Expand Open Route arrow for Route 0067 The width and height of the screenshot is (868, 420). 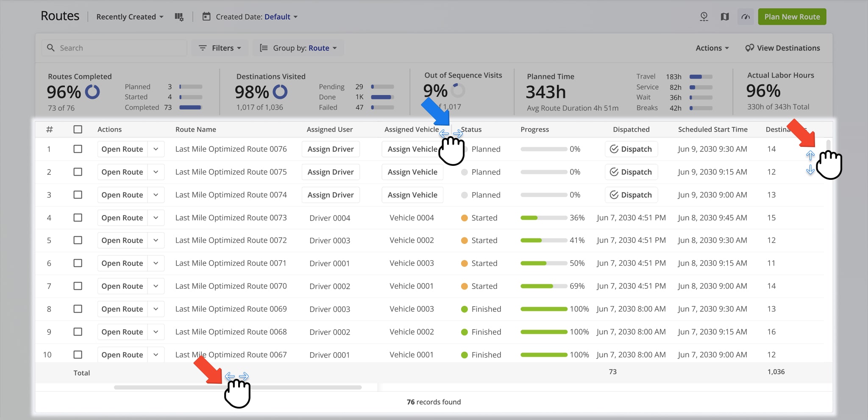(x=156, y=355)
